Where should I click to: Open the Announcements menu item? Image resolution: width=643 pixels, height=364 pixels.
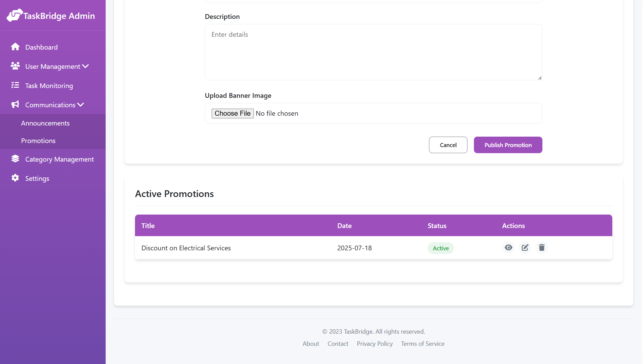(x=45, y=123)
